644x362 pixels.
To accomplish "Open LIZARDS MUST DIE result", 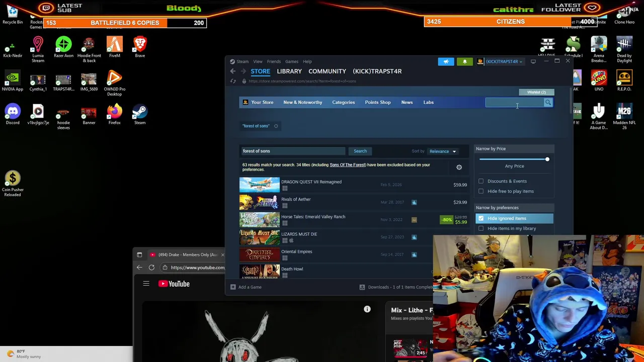I will click(355, 237).
